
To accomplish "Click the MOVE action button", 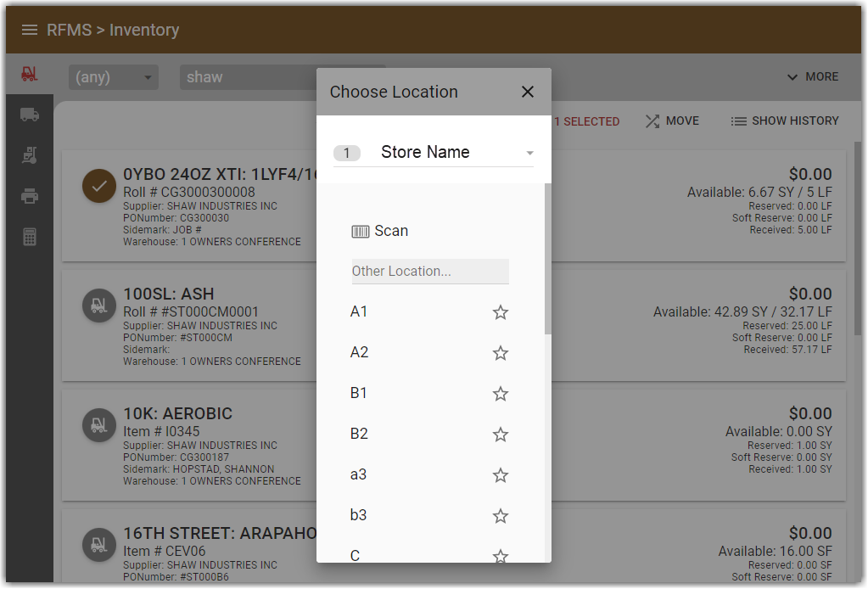I will pos(672,121).
